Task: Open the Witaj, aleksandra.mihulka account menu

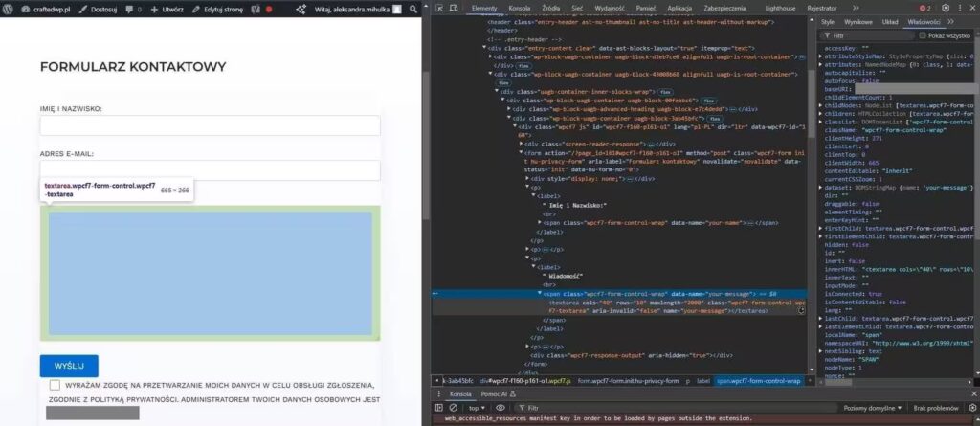Action: (358, 10)
